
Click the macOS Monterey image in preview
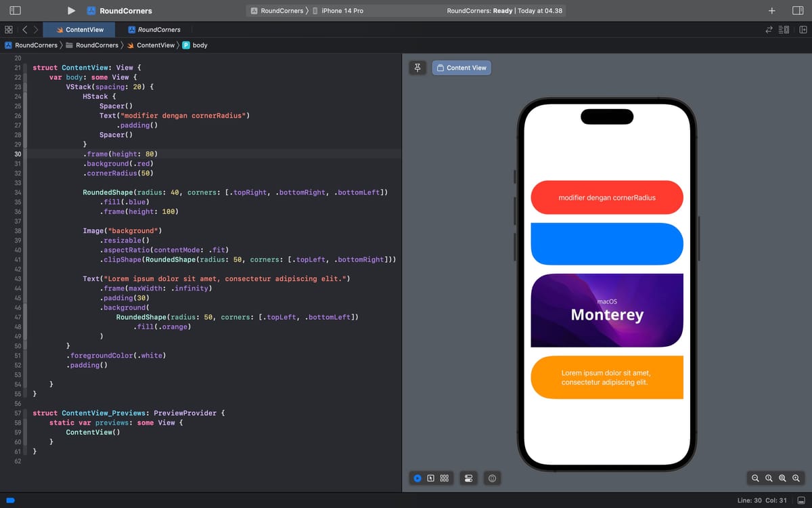607,310
